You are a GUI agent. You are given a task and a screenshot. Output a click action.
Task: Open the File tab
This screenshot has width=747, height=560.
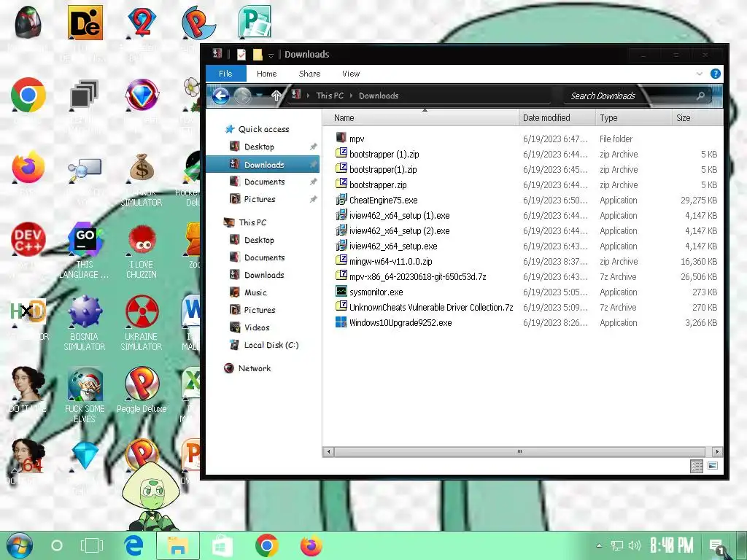(x=226, y=74)
